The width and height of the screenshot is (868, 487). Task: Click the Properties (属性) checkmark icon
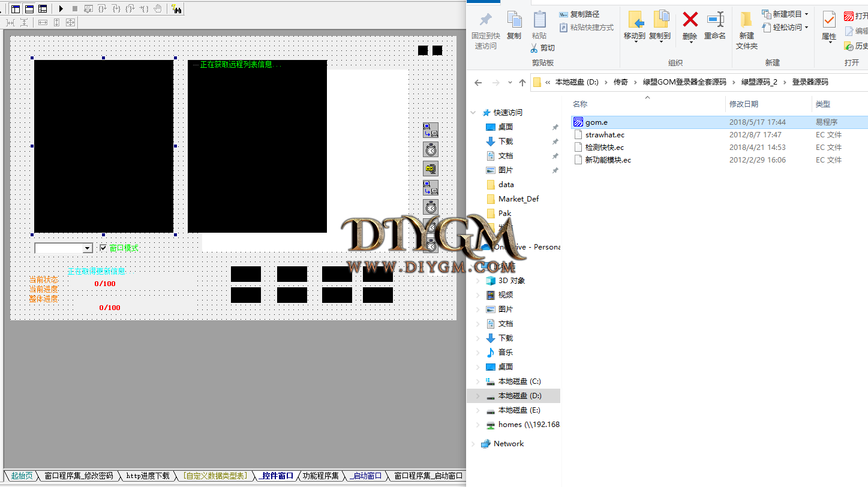point(829,19)
